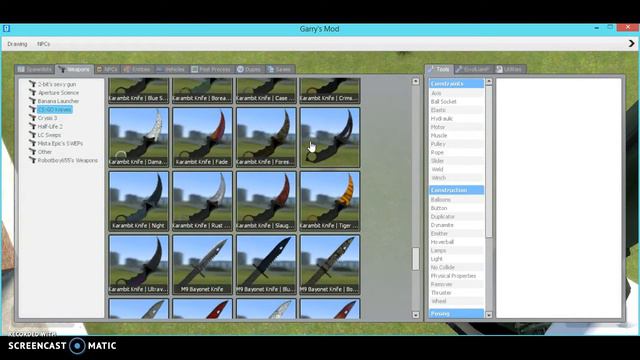Choose the Thruster tool

pos(456,293)
